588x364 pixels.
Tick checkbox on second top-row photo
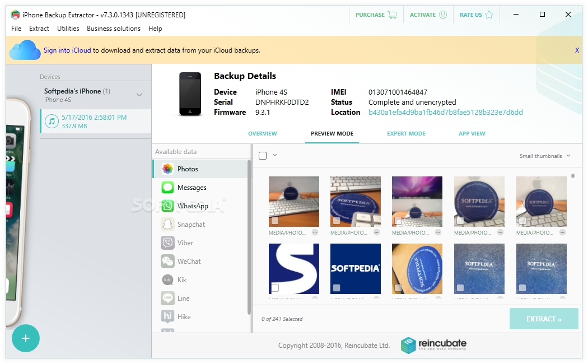pyautogui.click(x=337, y=221)
